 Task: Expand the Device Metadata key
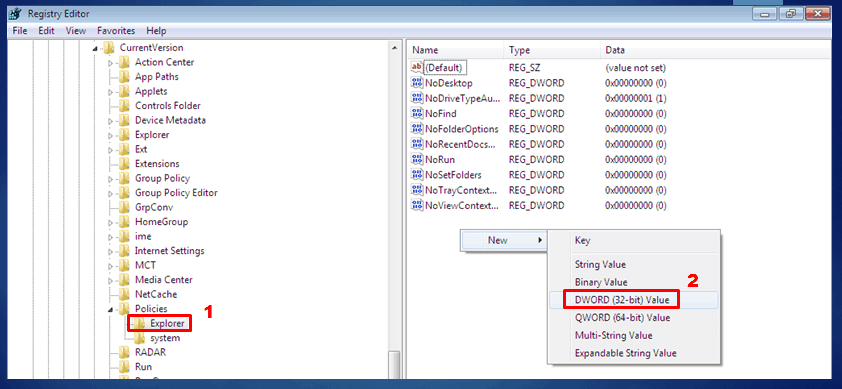(x=111, y=121)
